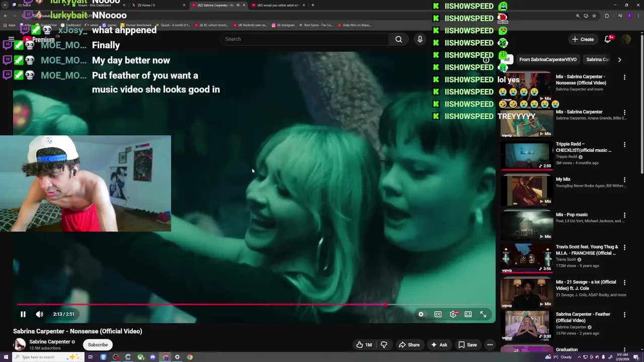Open Settings gear in the taskbar
This screenshot has height=362, width=644.
point(177,357)
